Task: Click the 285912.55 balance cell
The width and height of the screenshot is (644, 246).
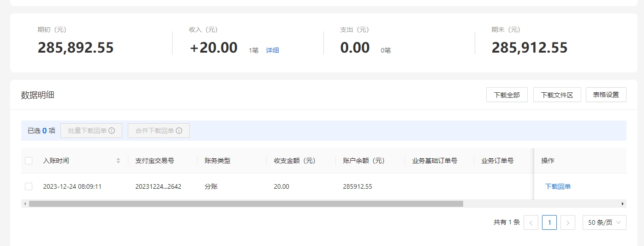Action: pos(358,186)
